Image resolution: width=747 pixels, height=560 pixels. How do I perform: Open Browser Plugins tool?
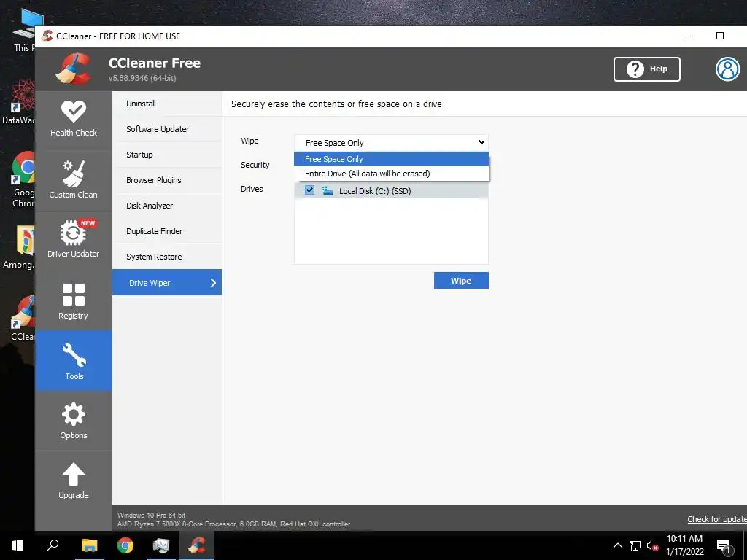tap(167, 180)
